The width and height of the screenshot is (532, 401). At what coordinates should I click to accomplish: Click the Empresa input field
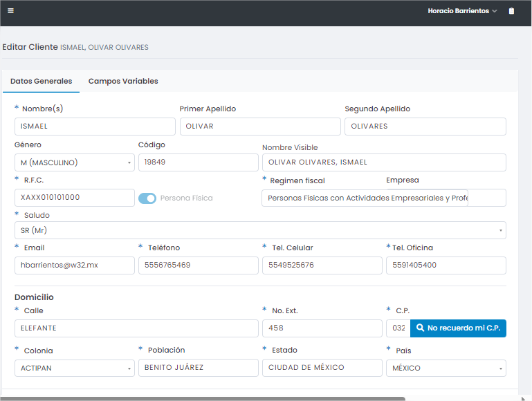click(487, 198)
